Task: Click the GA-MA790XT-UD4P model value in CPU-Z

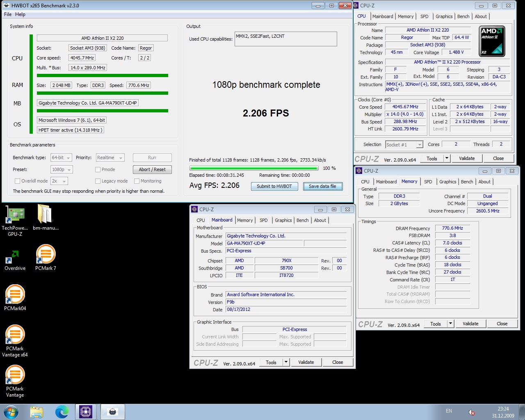Action: point(265,243)
